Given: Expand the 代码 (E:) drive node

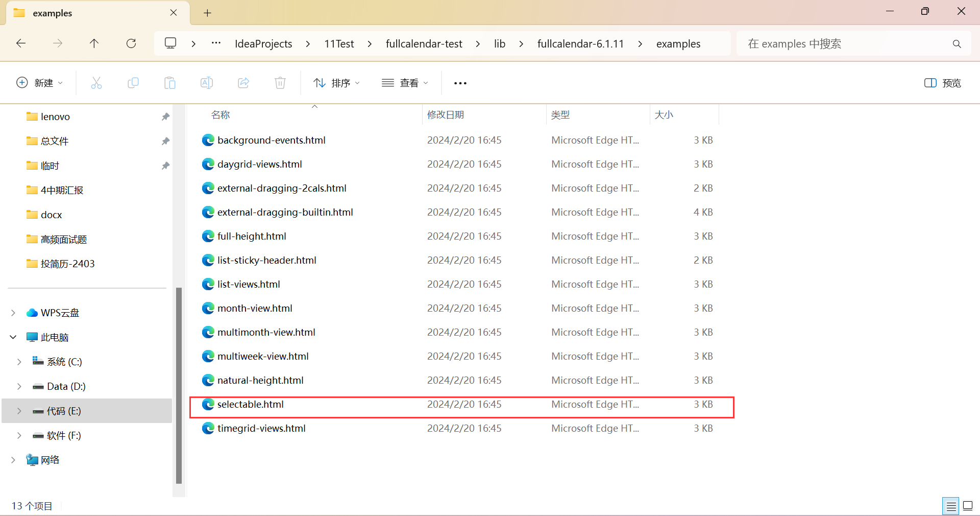Looking at the screenshot, I should pyautogui.click(x=19, y=411).
